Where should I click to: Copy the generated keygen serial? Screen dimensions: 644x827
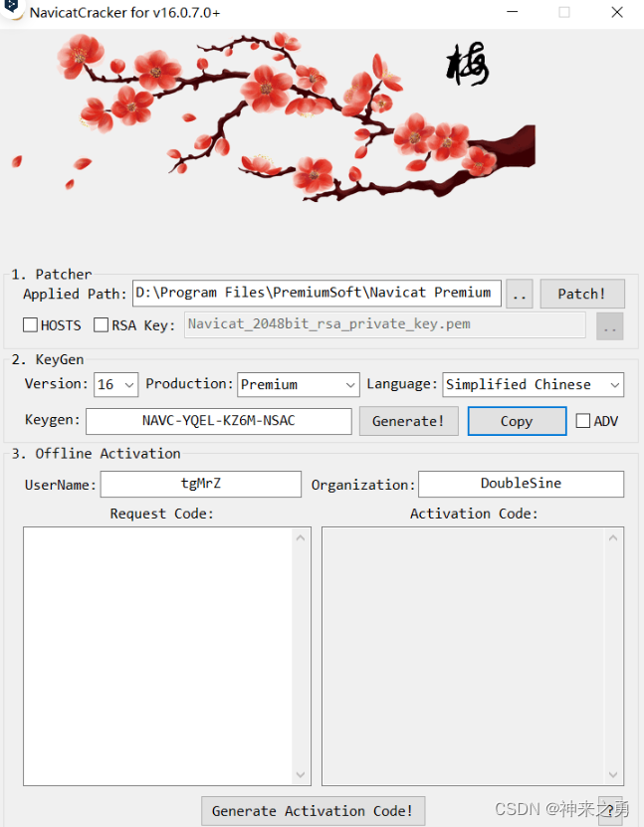coord(517,421)
